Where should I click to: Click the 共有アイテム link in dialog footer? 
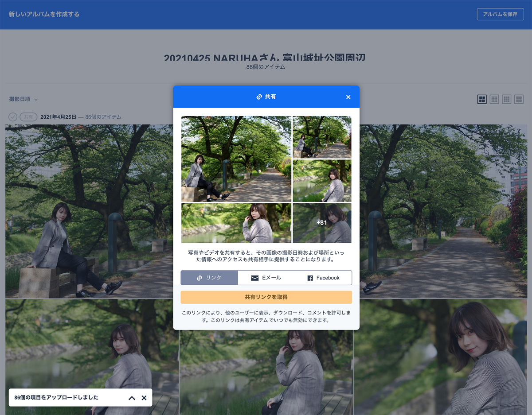254,320
